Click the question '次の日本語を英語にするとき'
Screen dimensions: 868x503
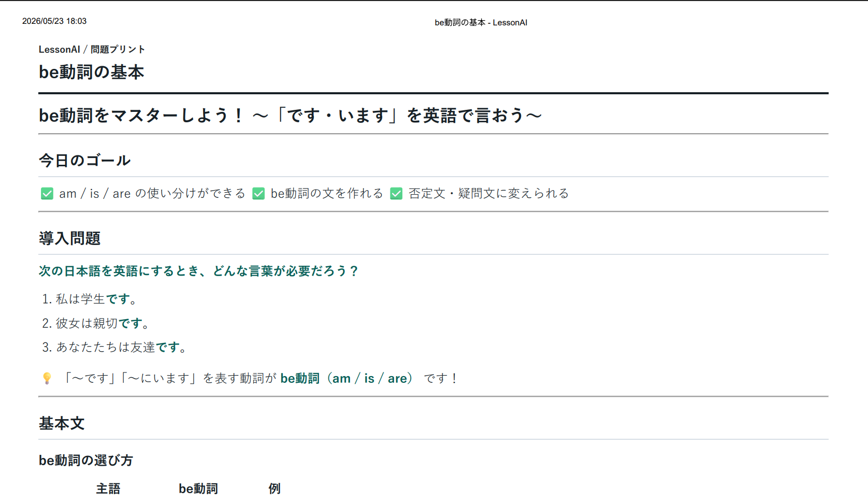198,271
